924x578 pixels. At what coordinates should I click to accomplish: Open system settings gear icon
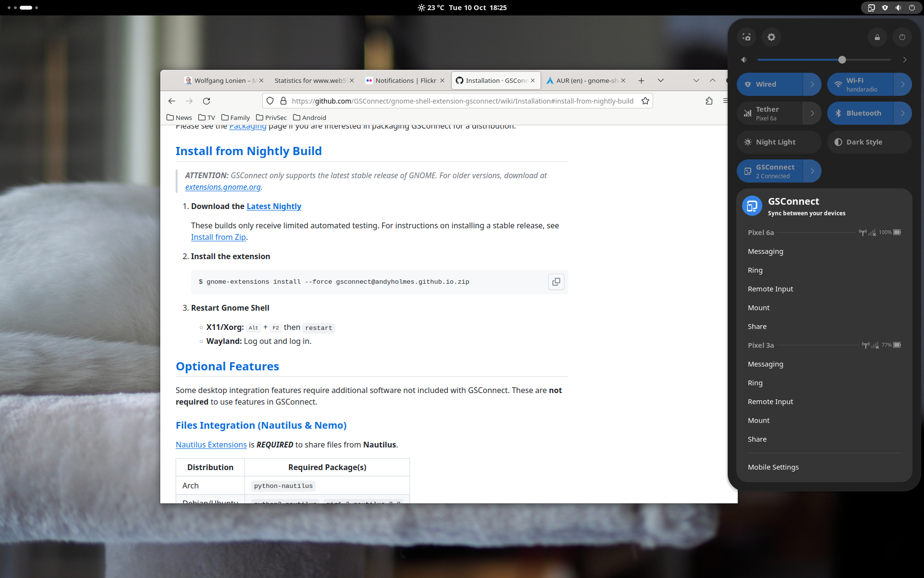pos(771,37)
